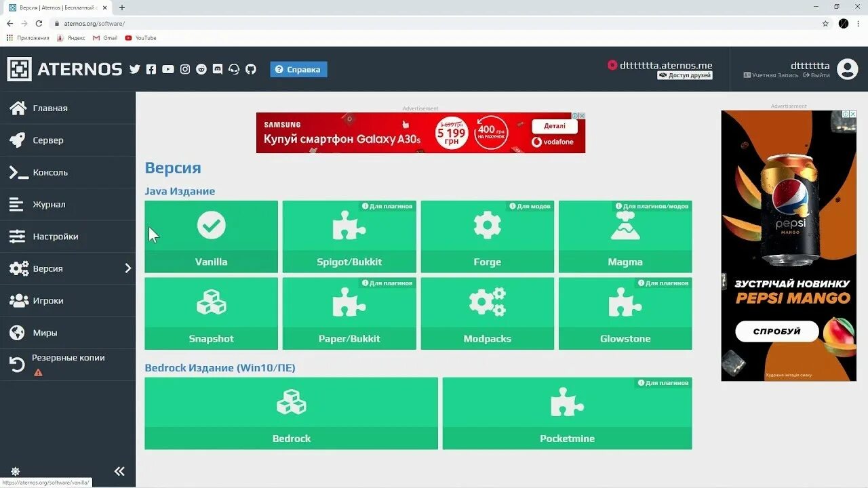Click the dtttttta.aternos.me server address
Viewport: 868px width, 488px height.
tap(666, 65)
